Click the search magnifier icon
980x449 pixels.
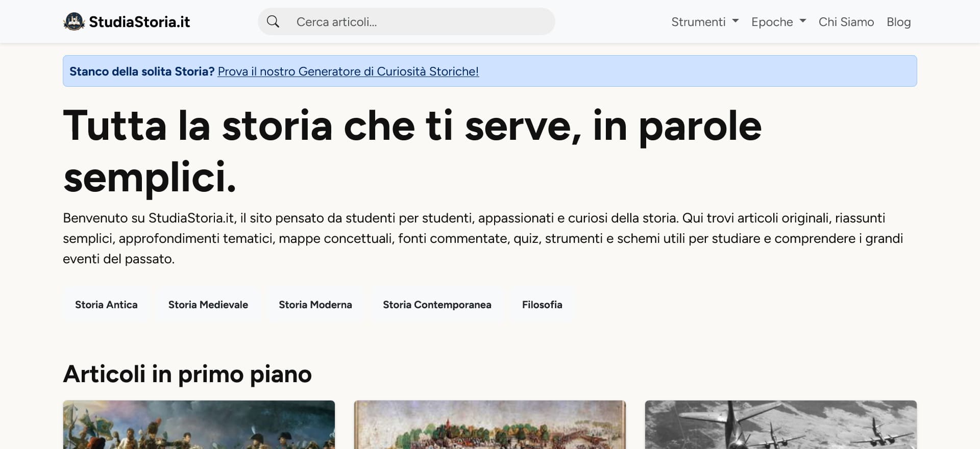click(x=273, y=21)
